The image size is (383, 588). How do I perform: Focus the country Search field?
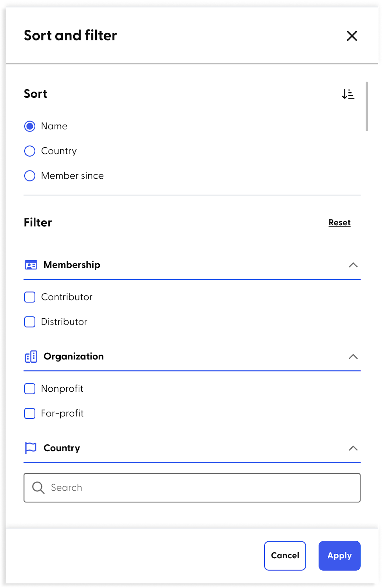point(192,488)
